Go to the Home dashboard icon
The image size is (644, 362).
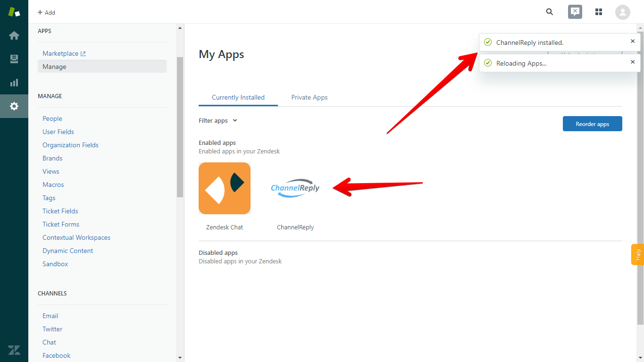tap(14, 35)
